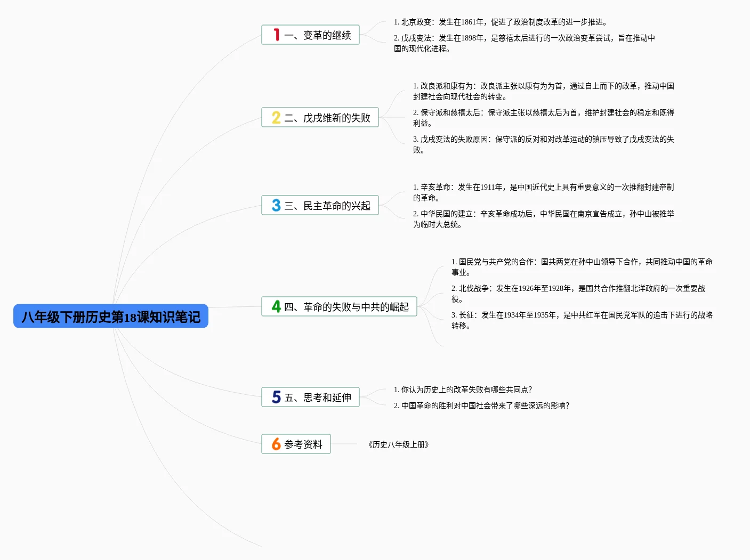Click the dark blue number 5 icon
Screen dimensions: 750x560
pos(276,397)
